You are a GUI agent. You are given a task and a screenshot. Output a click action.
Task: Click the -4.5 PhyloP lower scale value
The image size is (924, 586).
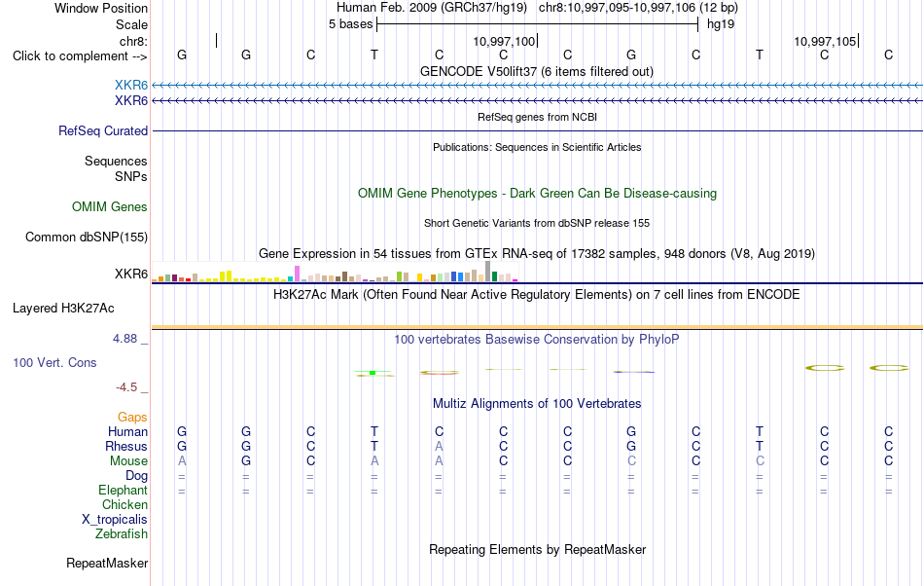click(x=126, y=386)
